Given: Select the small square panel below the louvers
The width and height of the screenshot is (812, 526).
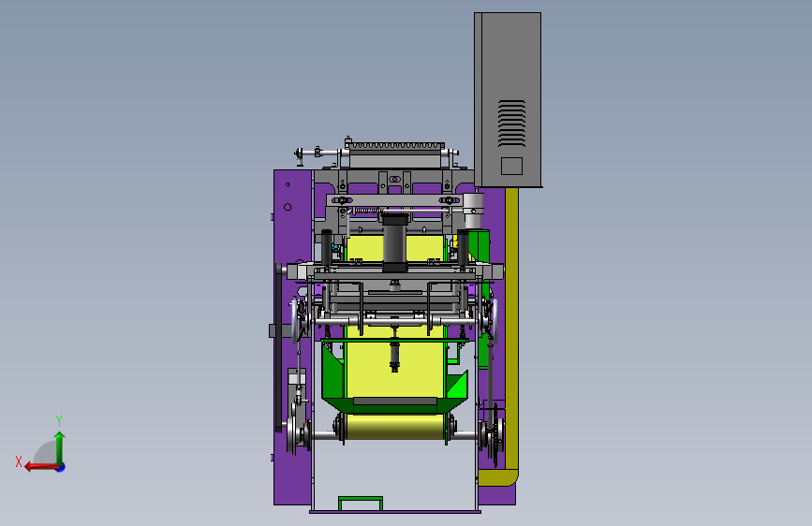Looking at the screenshot, I should coord(511,167).
